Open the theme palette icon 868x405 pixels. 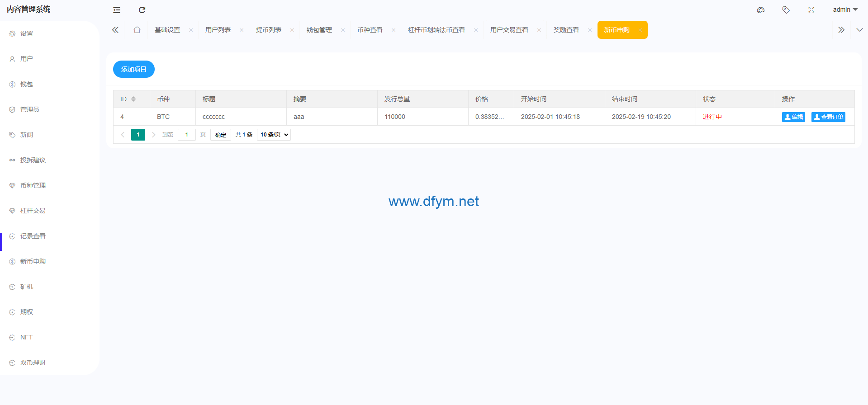(x=761, y=10)
